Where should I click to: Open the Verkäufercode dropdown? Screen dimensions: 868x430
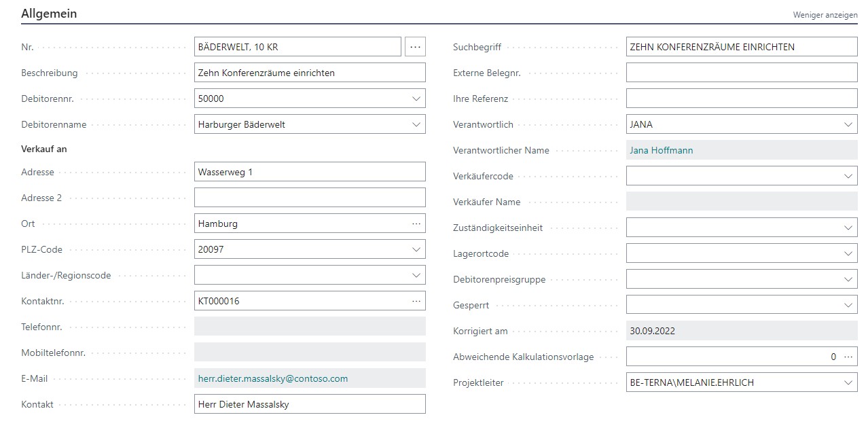point(848,176)
